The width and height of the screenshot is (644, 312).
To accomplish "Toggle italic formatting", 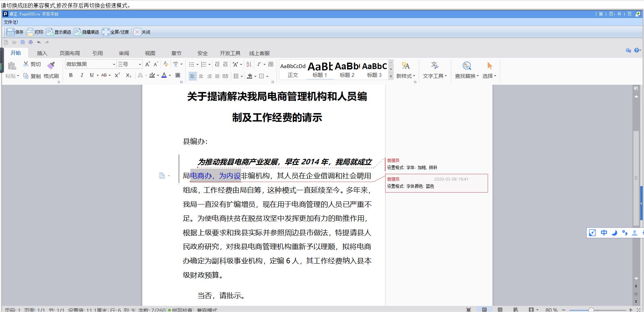I will pyautogui.click(x=82, y=75).
